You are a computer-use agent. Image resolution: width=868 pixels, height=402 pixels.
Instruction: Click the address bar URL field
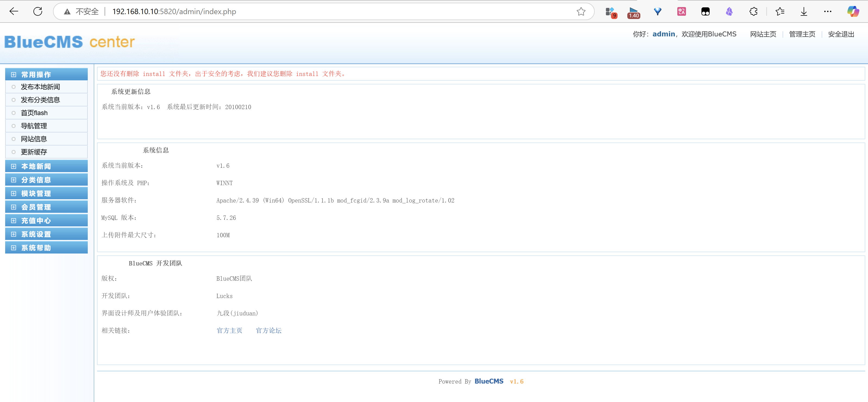click(303, 11)
